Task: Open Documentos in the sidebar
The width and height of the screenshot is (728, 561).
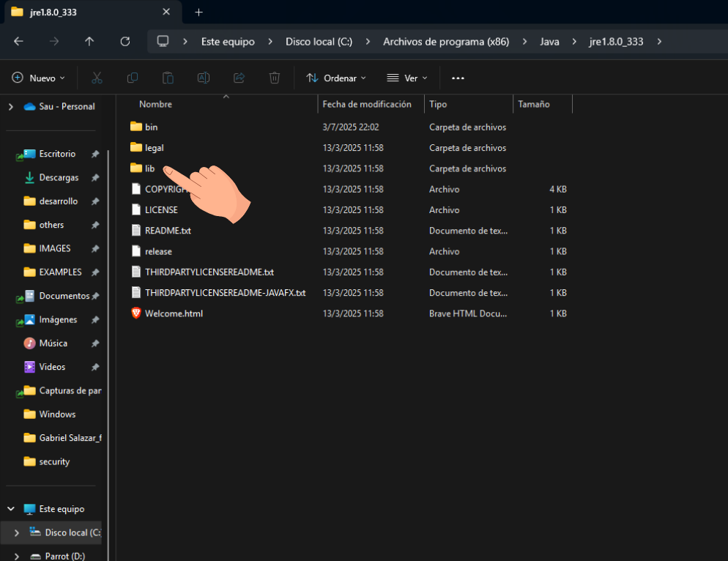Action: (64, 296)
